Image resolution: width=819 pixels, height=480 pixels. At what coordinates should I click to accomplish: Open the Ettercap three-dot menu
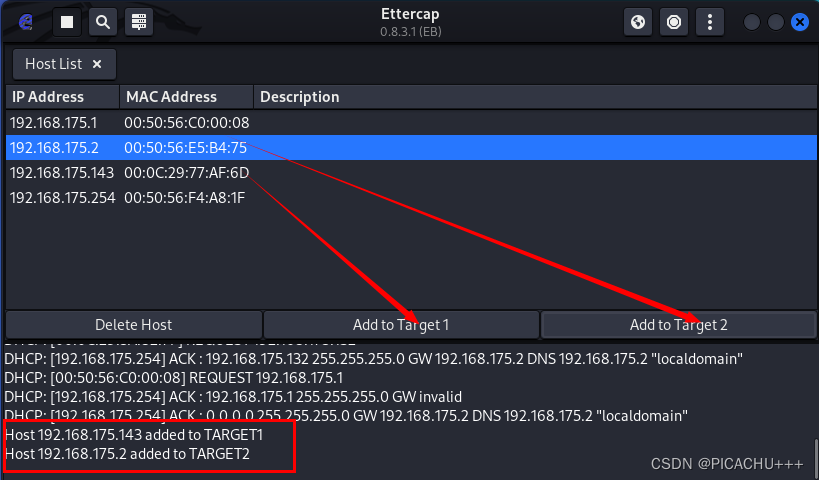(x=710, y=22)
